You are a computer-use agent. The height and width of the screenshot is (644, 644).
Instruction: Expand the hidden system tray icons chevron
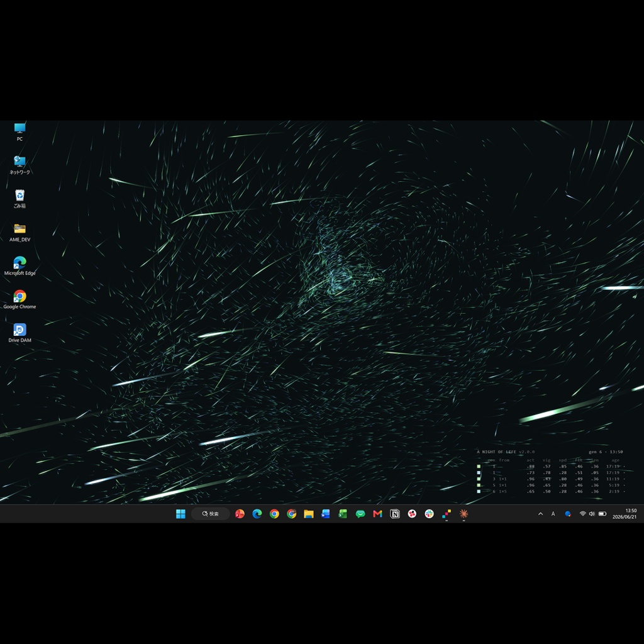coord(540,514)
